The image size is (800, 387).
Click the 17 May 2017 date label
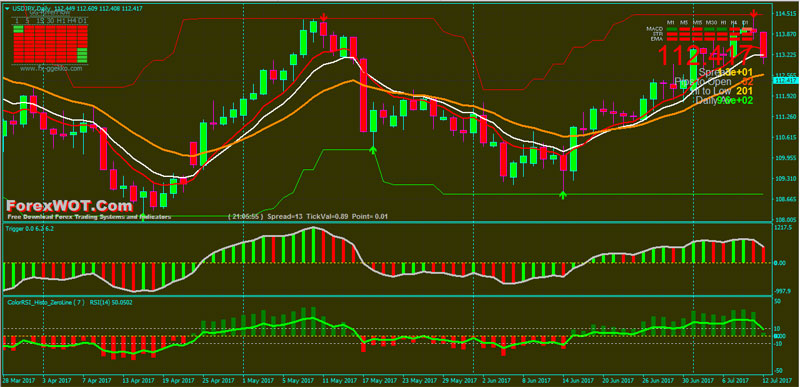[x=381, y=381]
